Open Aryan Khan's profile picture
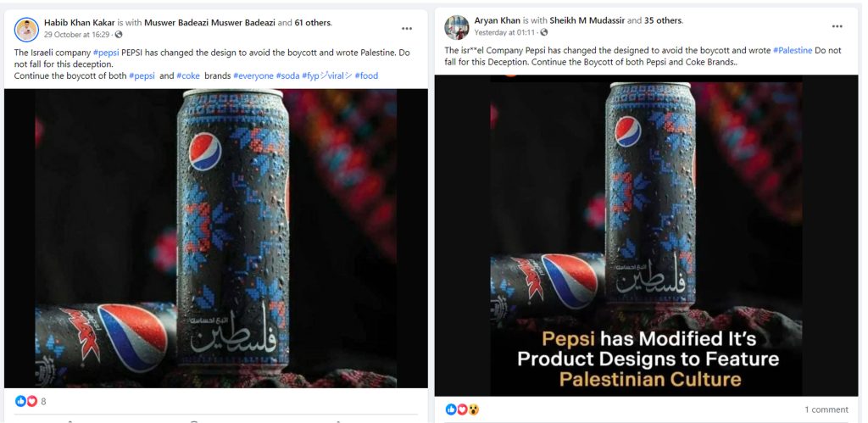Image resolution: width=868 pixels, height=423 pixels. 457,26
